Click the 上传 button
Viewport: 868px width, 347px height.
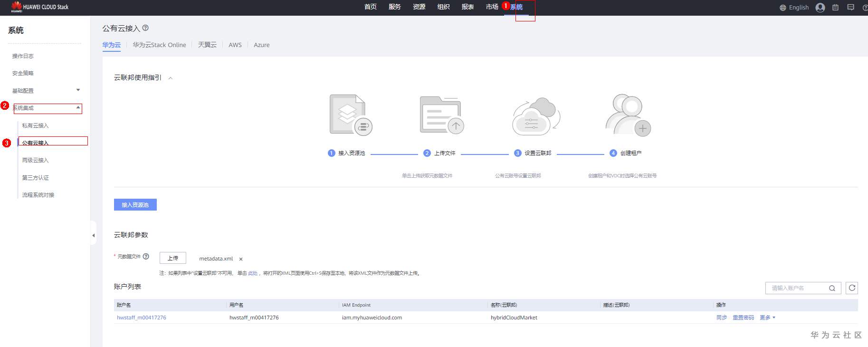pos(173,258)
